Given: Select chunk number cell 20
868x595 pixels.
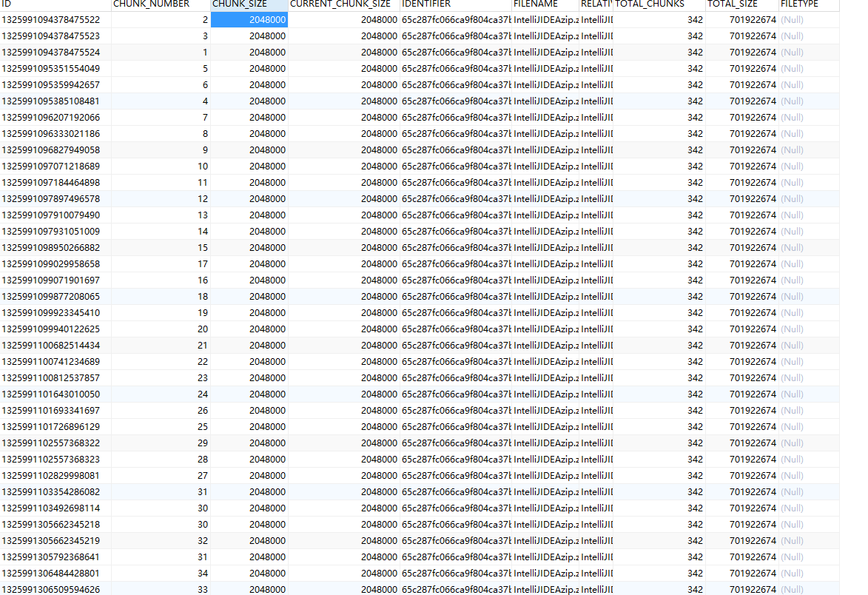Looking at the screenshot, I should click(161, 329).
